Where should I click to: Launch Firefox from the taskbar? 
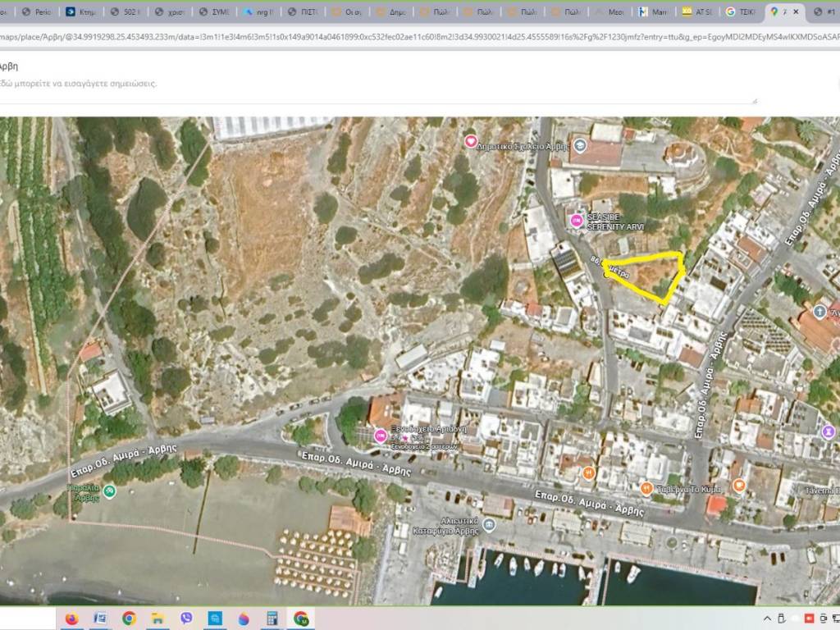pyautogui.click(x=71, y=618)
